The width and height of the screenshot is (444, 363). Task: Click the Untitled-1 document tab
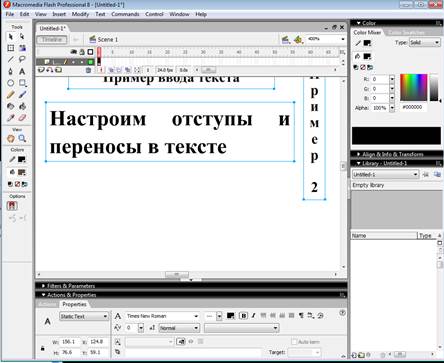point(53,29)
